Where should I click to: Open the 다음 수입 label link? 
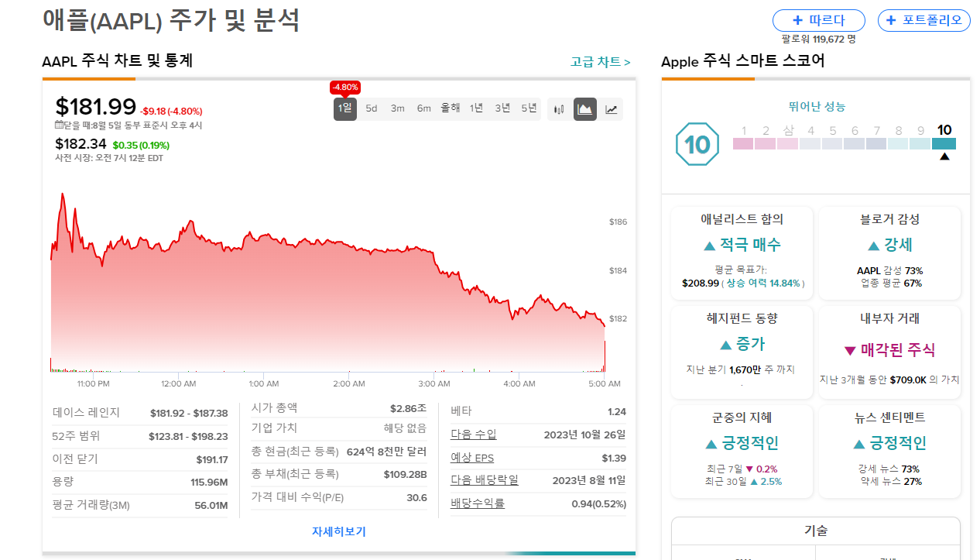pyautogui.click(x=474, y=435)
